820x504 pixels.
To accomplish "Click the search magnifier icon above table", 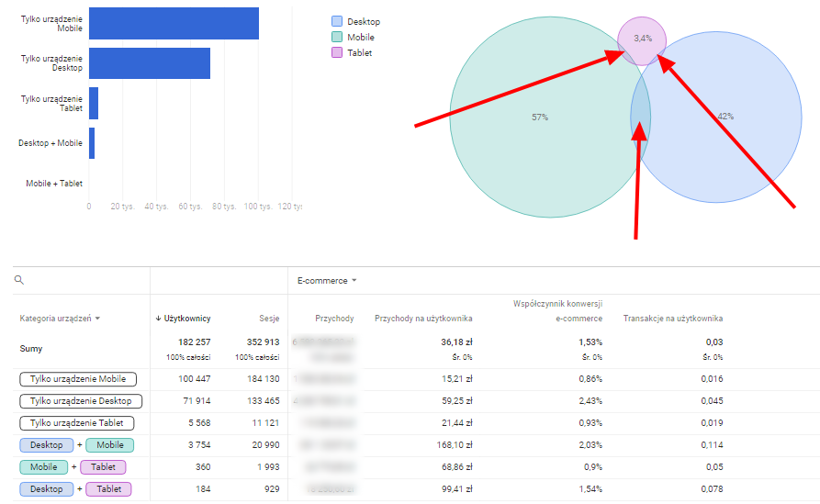I will pos(19,280).
